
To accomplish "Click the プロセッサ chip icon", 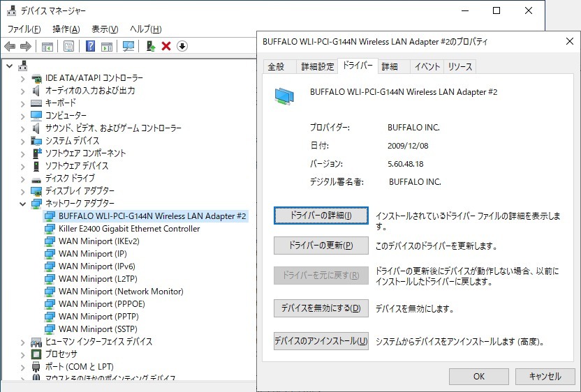I will [36, 354].
